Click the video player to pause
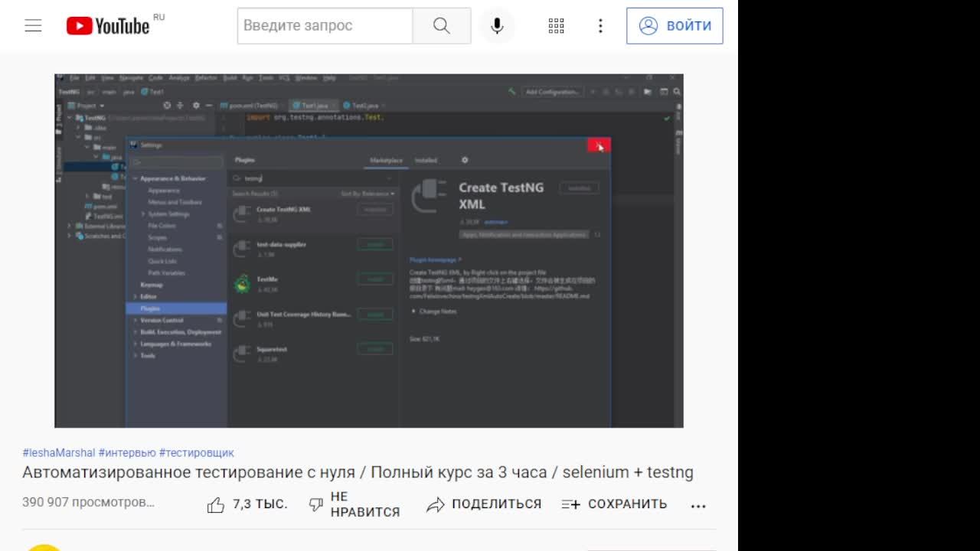Screen dimensions: 980x551 [x=369, y=250]
